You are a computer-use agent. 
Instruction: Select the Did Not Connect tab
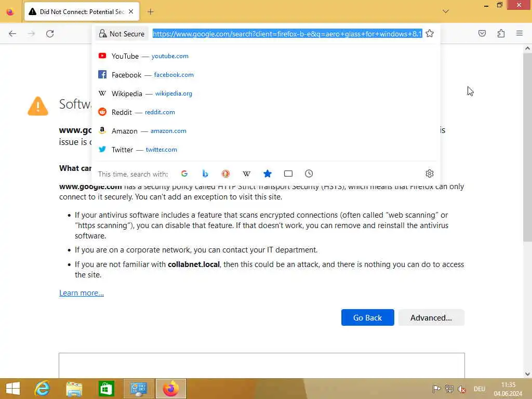coord(82,12)
